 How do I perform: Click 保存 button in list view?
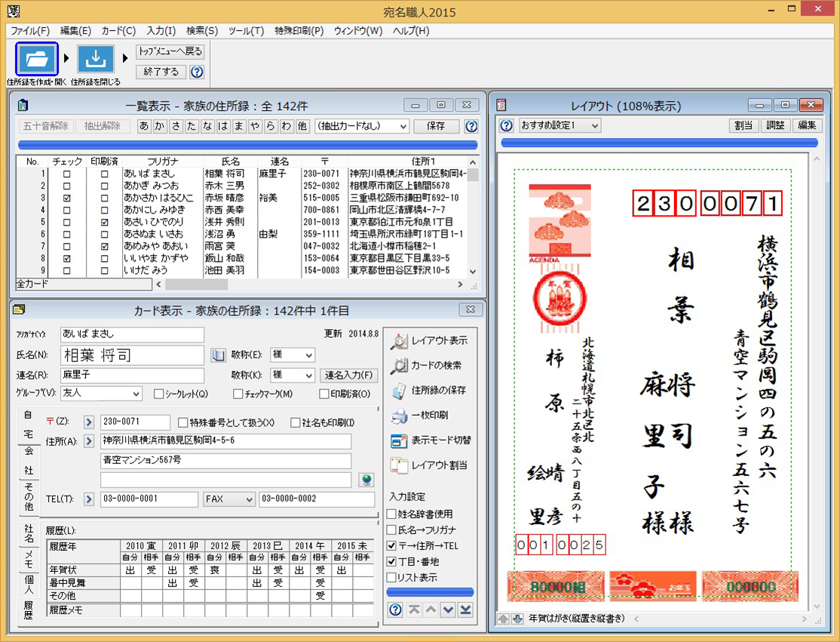coord(436,126)
